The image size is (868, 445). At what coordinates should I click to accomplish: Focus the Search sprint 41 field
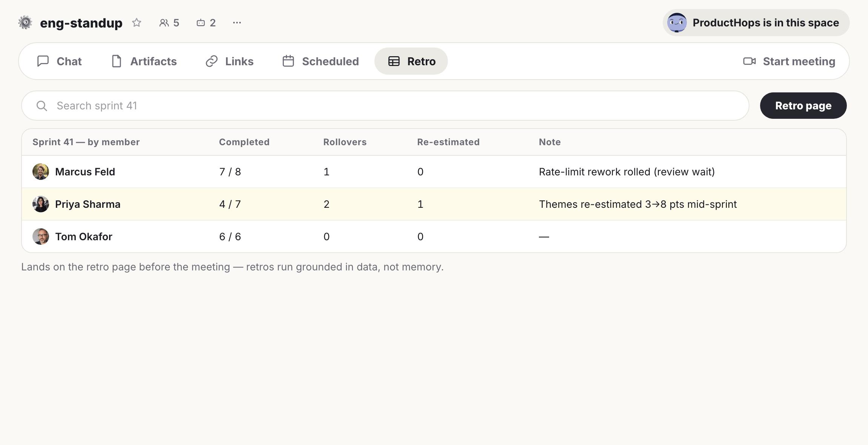click(x=385, y=106)
